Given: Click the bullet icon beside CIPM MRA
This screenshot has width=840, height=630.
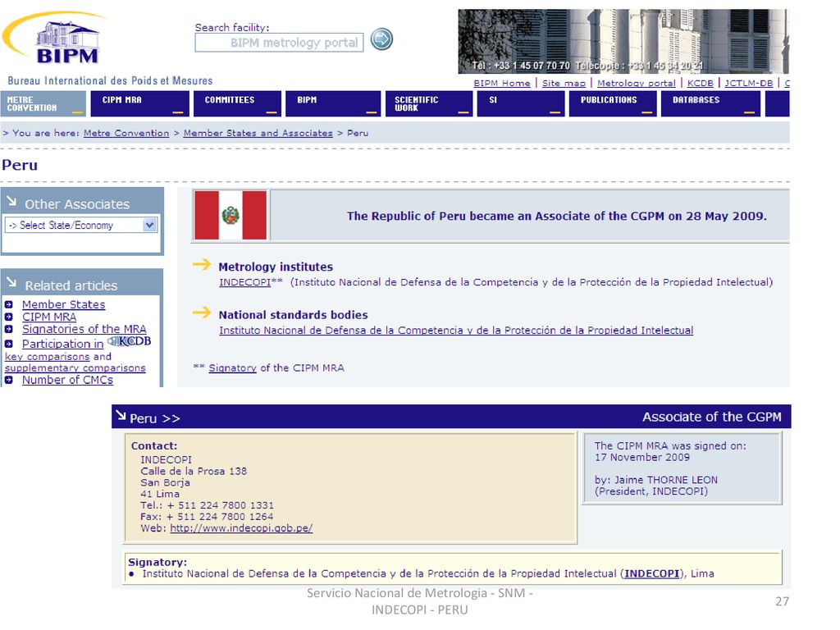Looking at the screenshot, I should (8, 317).
